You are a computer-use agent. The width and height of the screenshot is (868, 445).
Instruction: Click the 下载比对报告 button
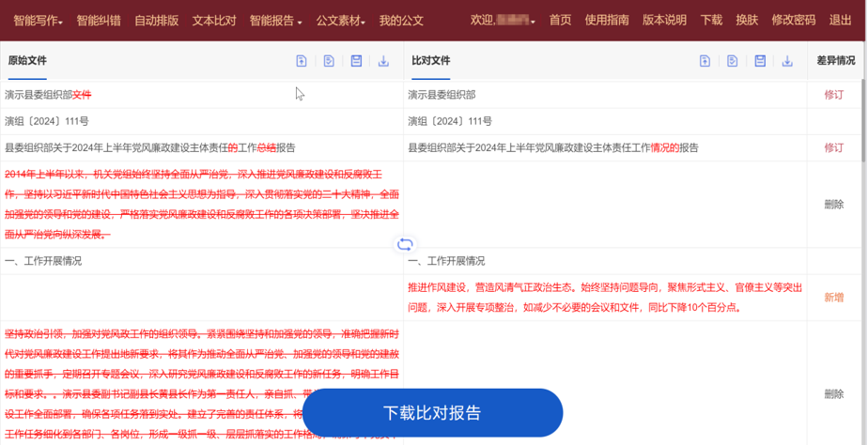pos(432,413)
